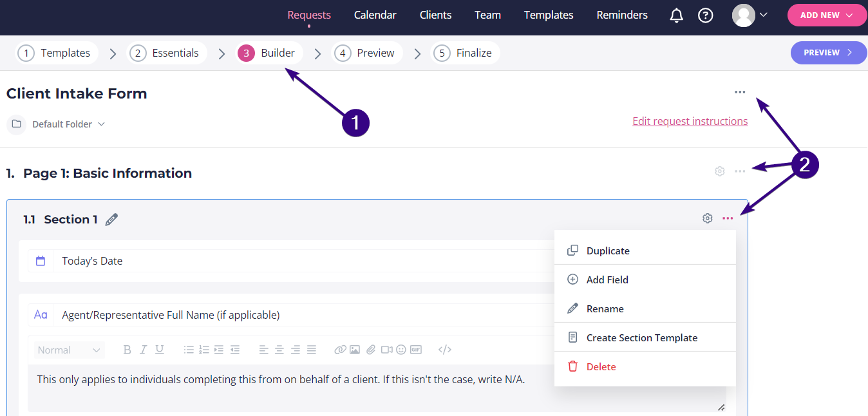This screenshot has width=868, height=416.
Task: Click the calendar field-type icon
Action: click(x=41, y=261)
